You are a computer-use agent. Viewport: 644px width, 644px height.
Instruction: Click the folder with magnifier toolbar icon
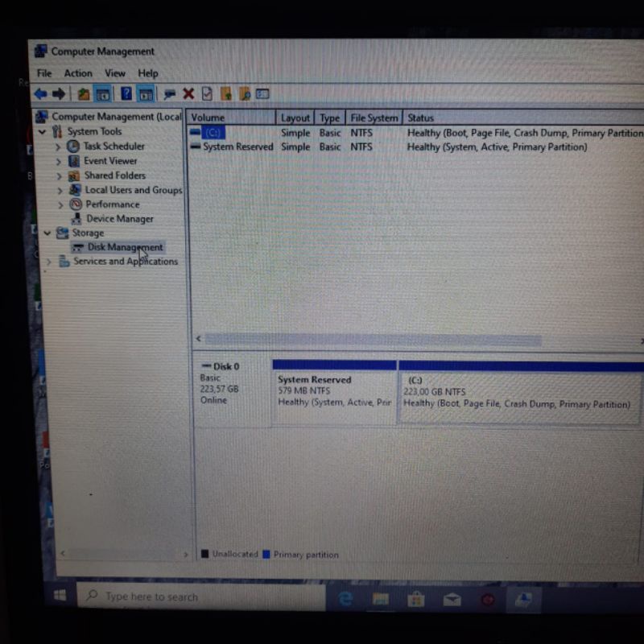pos(245,94)
